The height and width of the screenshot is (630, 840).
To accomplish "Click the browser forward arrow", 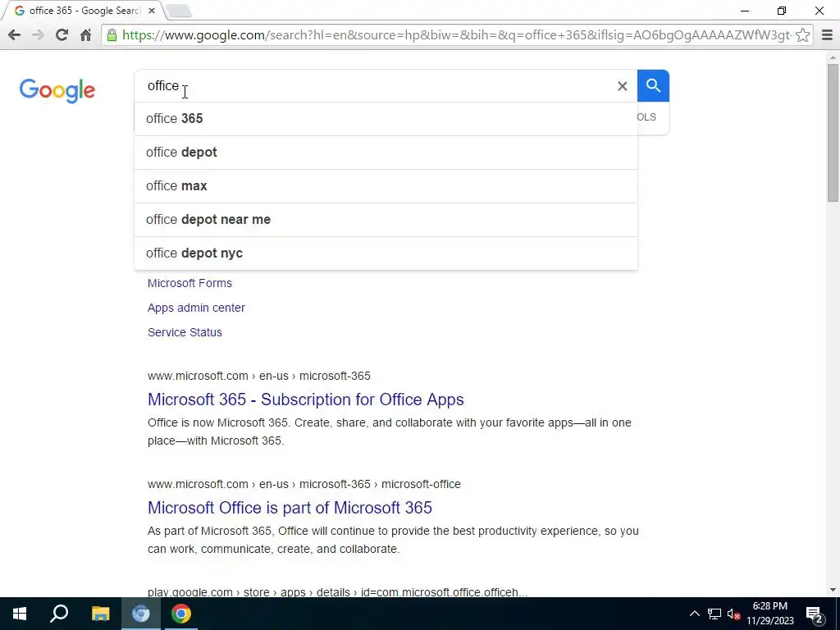I will click(38, 35).
